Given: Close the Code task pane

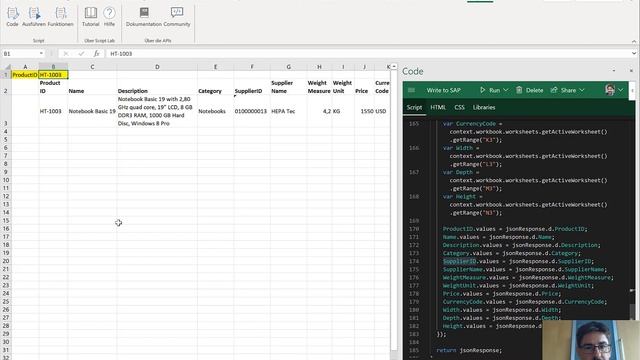Looking at the screenshot, I should pos(631,71).
